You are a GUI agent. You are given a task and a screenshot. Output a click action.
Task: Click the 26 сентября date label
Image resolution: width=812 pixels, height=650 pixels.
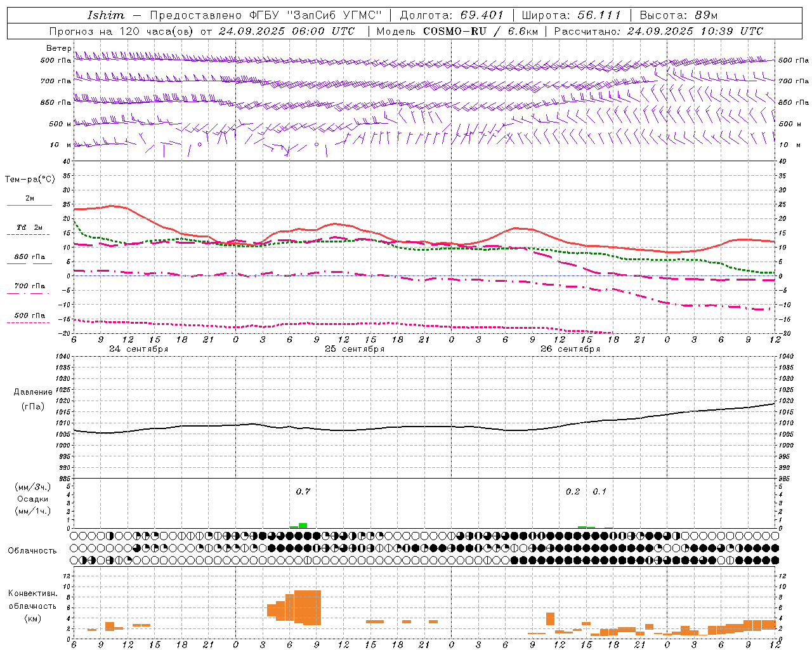click(x=570, y=349)
